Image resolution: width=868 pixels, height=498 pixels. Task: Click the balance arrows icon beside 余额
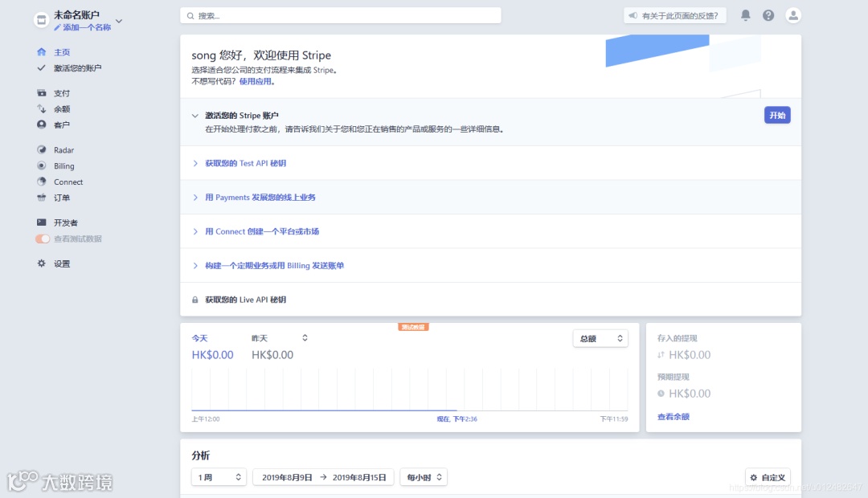[42, 109]
